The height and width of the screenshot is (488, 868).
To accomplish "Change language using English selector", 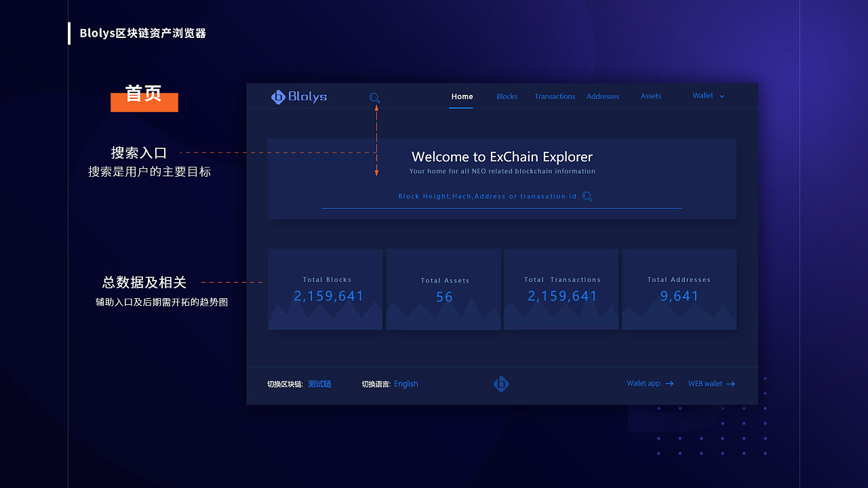I will 406,384.
